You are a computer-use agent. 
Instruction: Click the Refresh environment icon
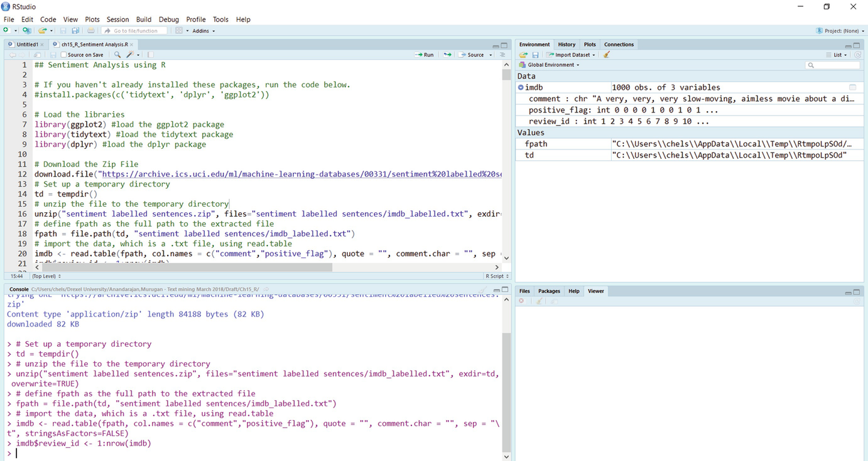point(857,55)
